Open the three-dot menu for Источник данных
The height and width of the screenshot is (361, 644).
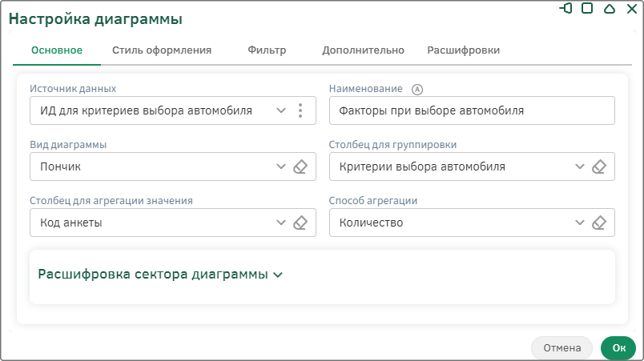(x=300, y=110)
